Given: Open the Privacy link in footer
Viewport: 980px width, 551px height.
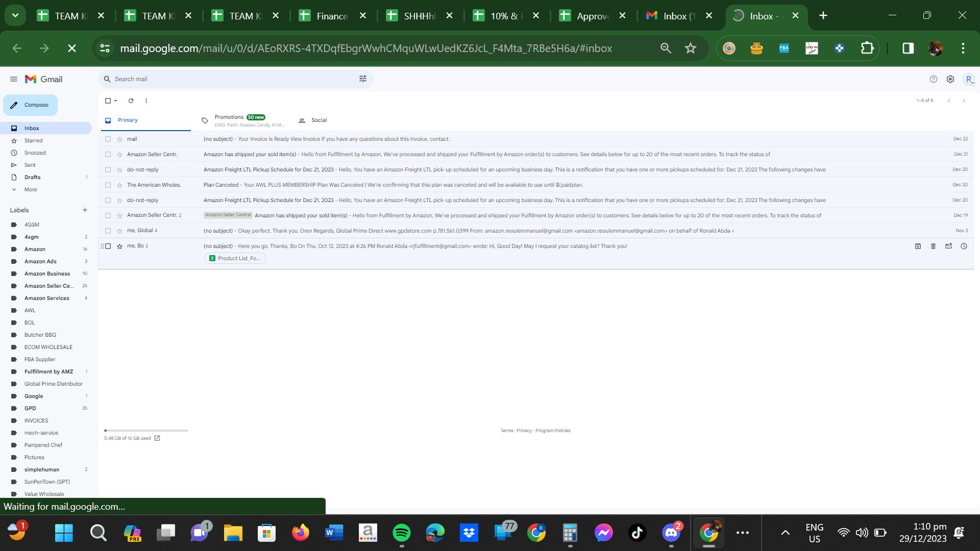Looking at the screenshot, I should pos(524,431).
